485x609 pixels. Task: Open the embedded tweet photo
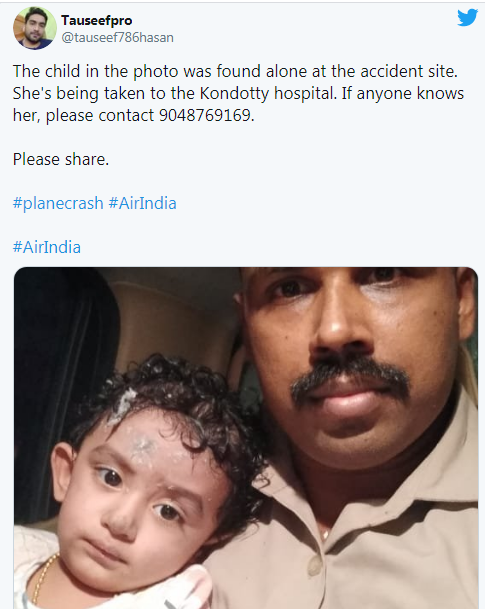coord(246,438)
